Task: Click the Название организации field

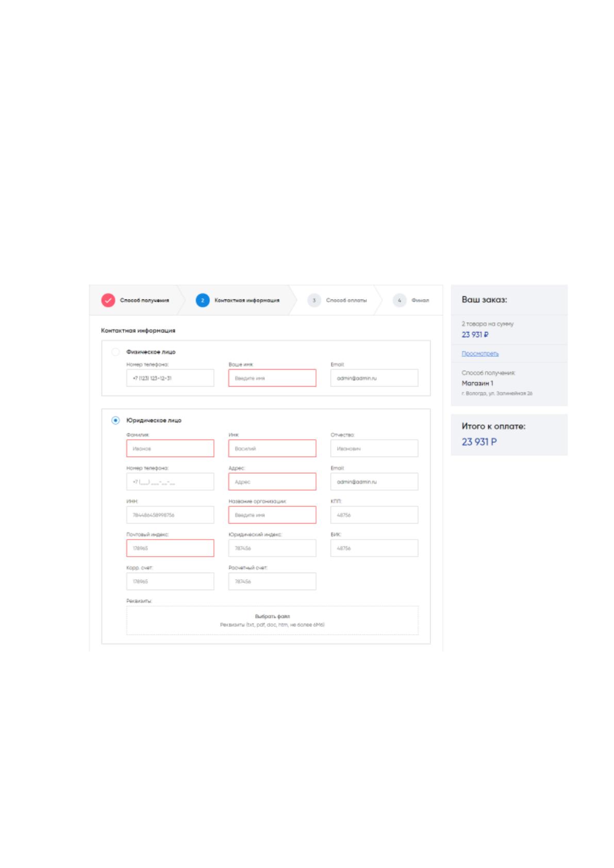Action: tap(272, 515)
